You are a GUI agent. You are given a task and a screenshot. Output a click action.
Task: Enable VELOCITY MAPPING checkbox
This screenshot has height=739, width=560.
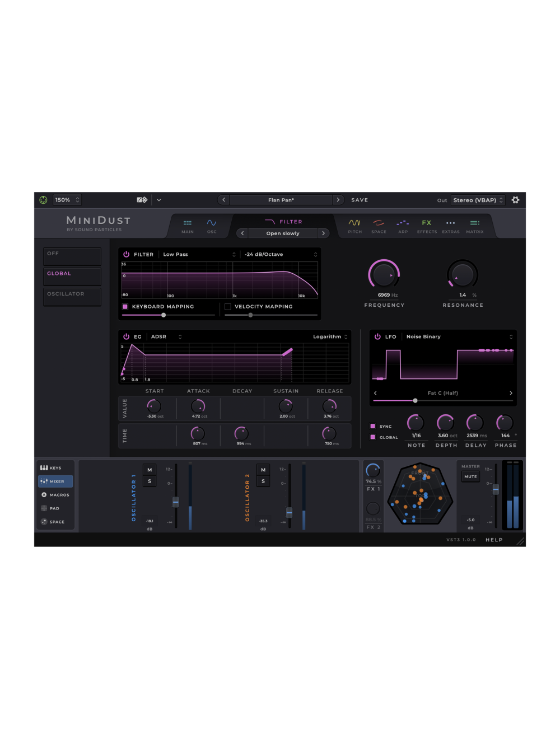(227, 306)
